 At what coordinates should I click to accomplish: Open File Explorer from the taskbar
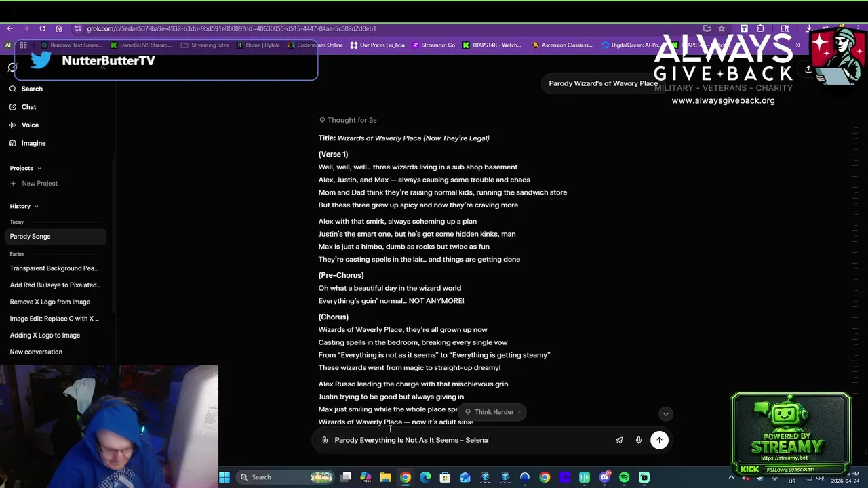[x=385, y=477]
